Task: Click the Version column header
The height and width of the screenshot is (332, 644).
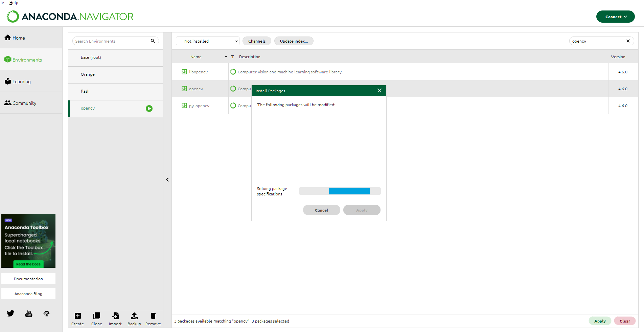Action: coord(618,57)
